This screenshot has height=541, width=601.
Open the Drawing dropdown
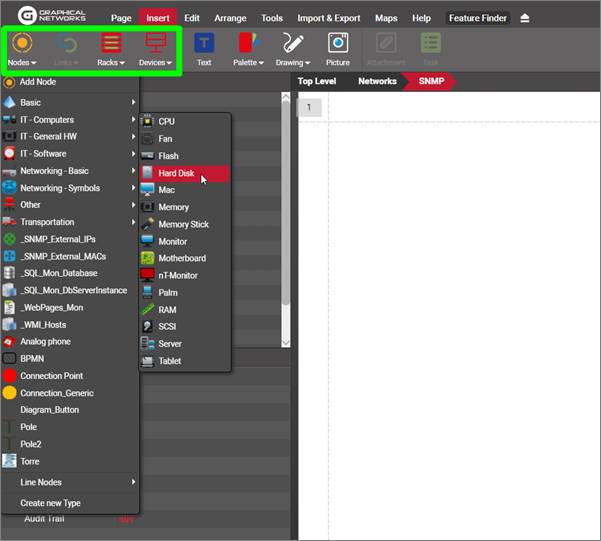[293, 50]
